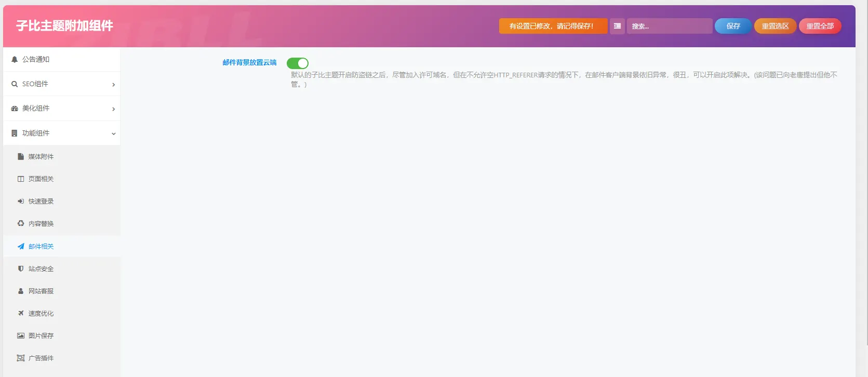Expand the SEO组件 chevron arrow
Screen dimensions: 868x377
click(x=113, y=85)
